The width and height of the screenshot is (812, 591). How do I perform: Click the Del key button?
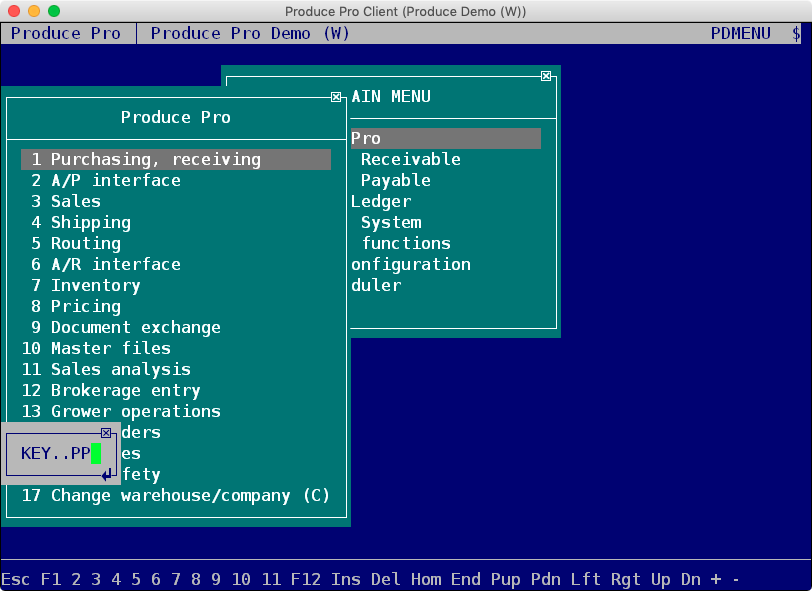click(x=386, y=579)
